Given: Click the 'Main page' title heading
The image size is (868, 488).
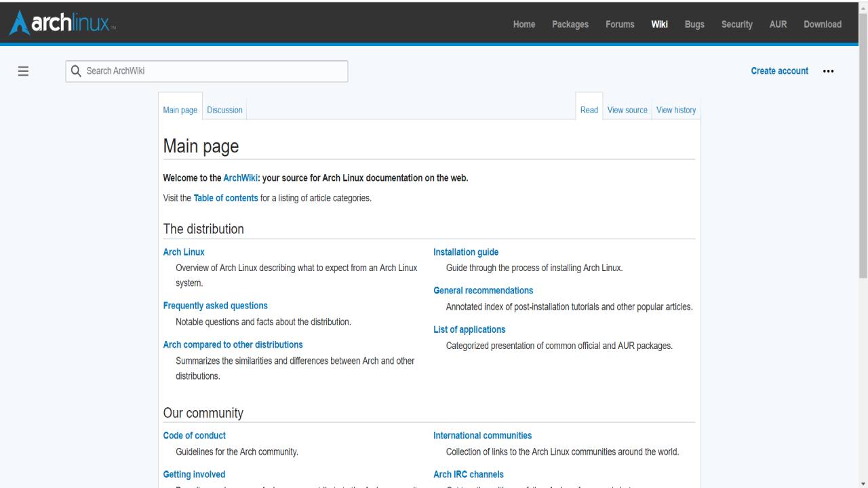Looking at the screenshot, I should 201,146.
